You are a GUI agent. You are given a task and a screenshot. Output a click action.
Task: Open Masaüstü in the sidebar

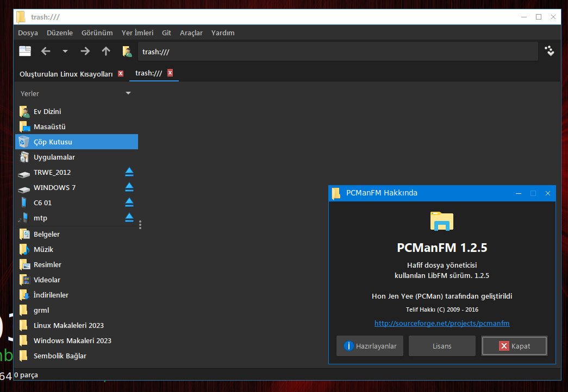click(x=77, y=127)
